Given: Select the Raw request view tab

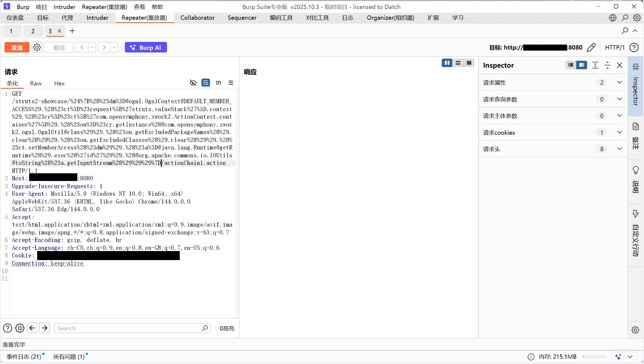Looking at the screenshot, I should pyautogui.click(x=36, y=83).
